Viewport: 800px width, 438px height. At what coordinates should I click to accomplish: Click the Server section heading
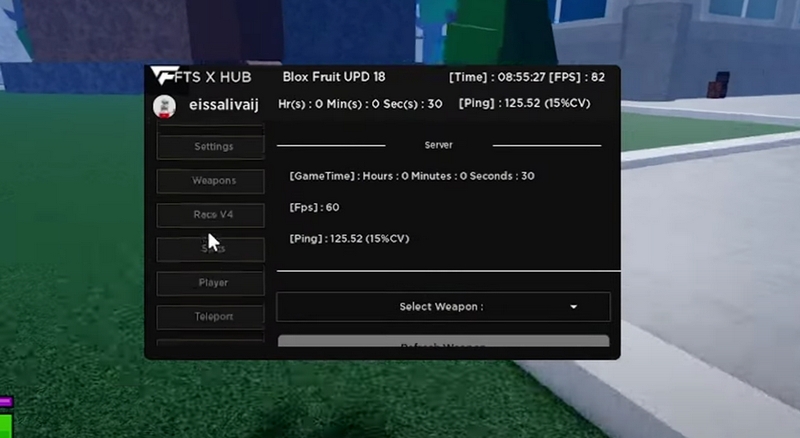click(438, 145)
